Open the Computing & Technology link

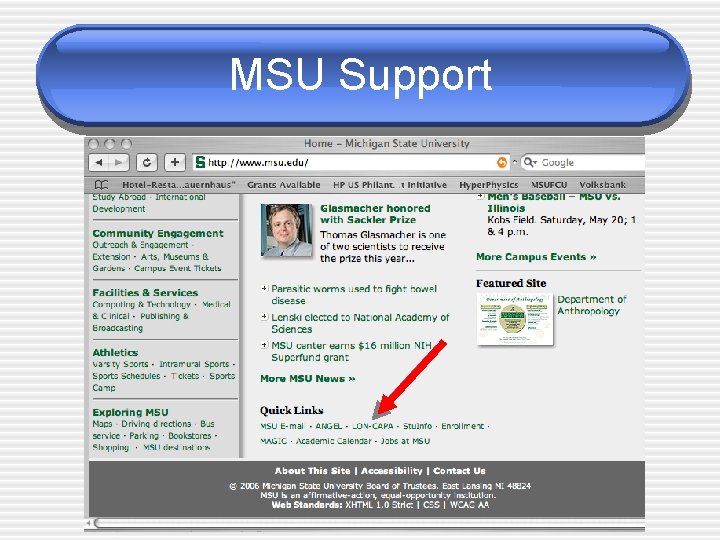pos(141,304)
